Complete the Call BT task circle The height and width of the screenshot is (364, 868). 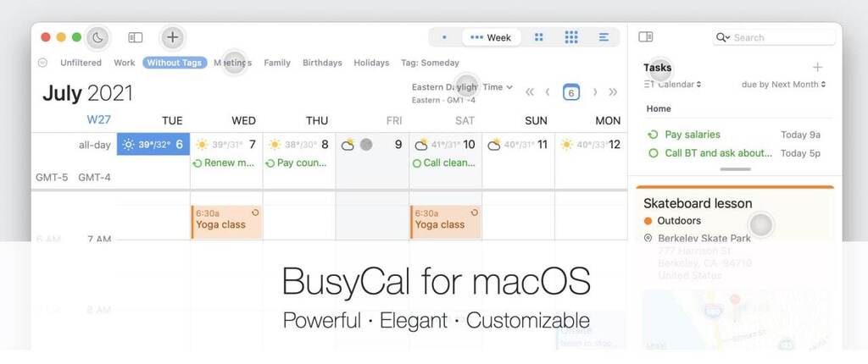tap(654, 153)
